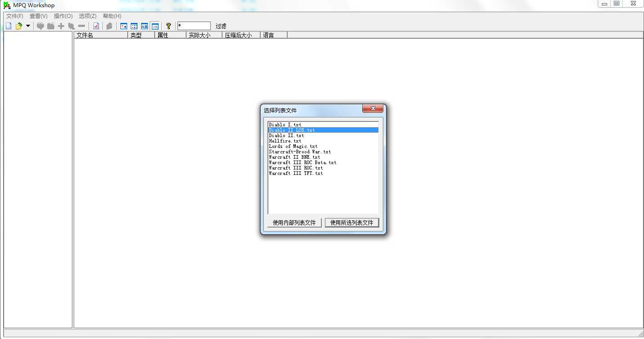The image size is (644, 339).
Task: Select Hellfire.txt in the list
Action: coord(323,141)
